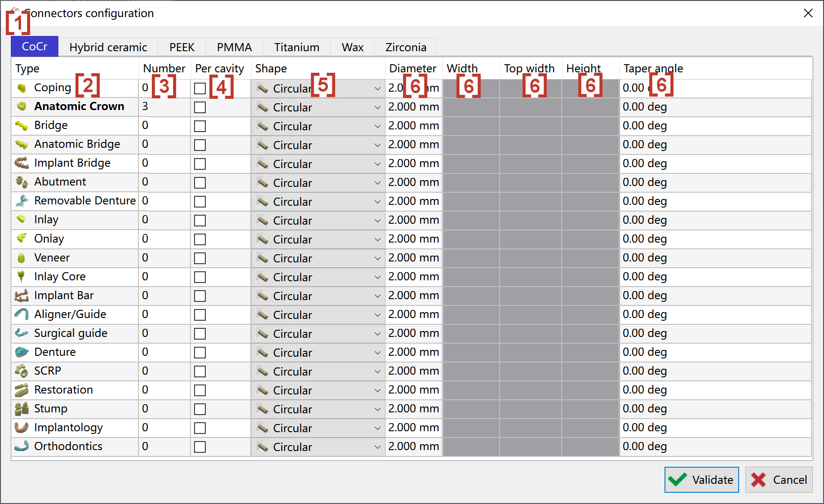Screen dimensions: 824x504
Task: Edit Diameter value for Onlay row
Action: coord(413,239)
